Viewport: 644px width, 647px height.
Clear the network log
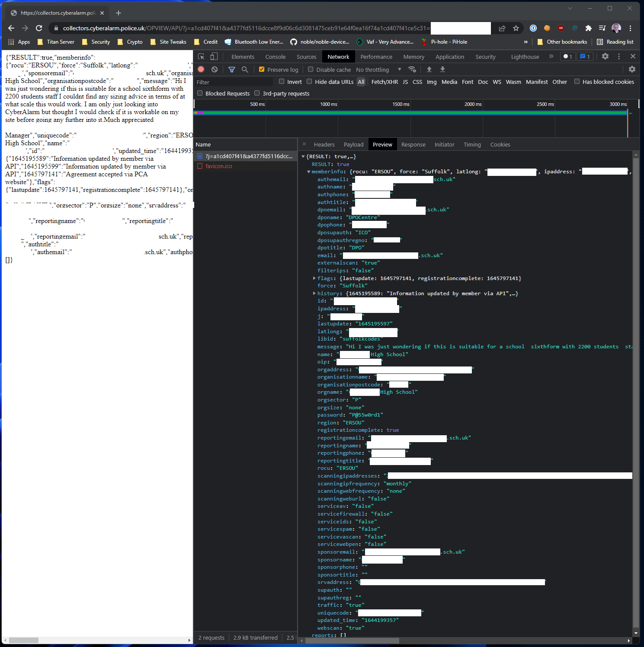215,70
